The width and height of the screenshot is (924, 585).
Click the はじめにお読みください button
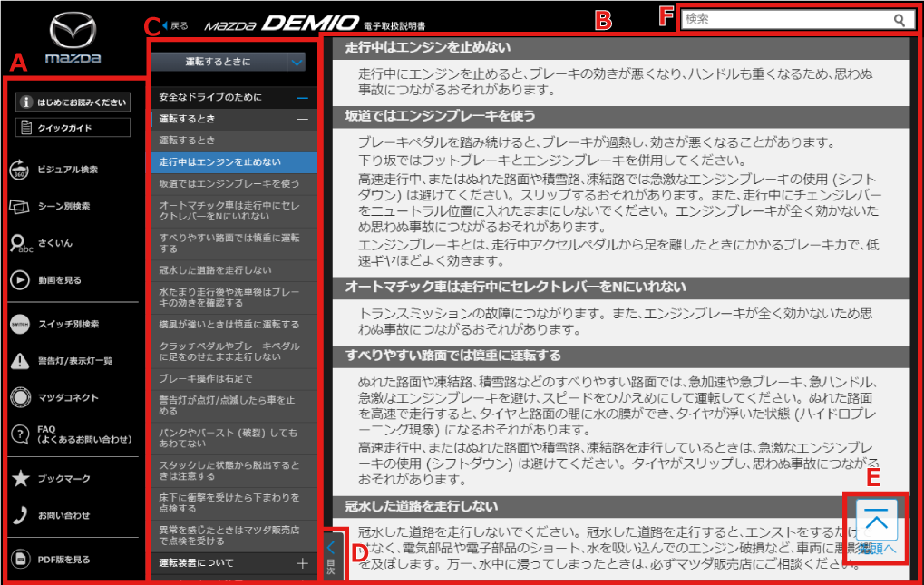pos(73,102)
